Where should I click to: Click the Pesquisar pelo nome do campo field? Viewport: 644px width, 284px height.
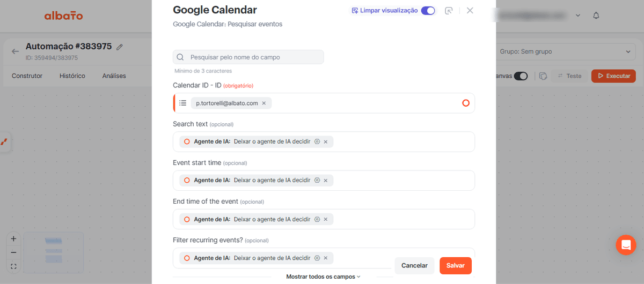(x=248, y=57)
